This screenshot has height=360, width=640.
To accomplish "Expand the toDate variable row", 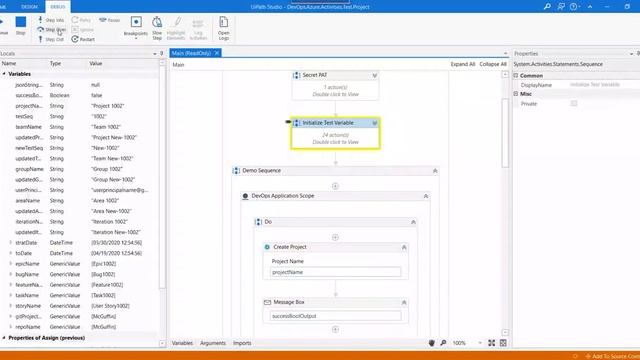I will point(11,253).
